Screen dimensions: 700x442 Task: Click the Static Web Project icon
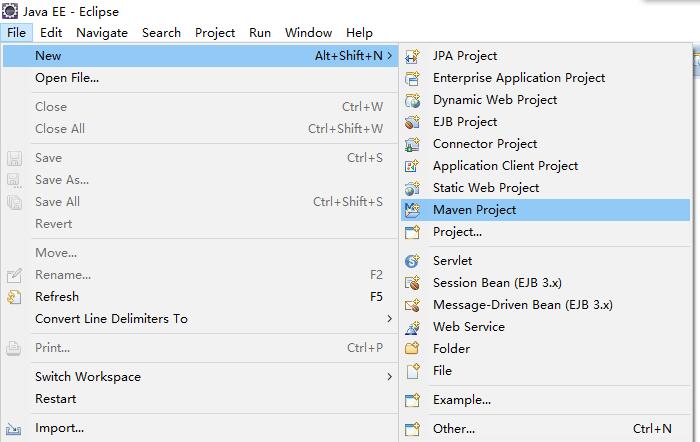point(412,188)
